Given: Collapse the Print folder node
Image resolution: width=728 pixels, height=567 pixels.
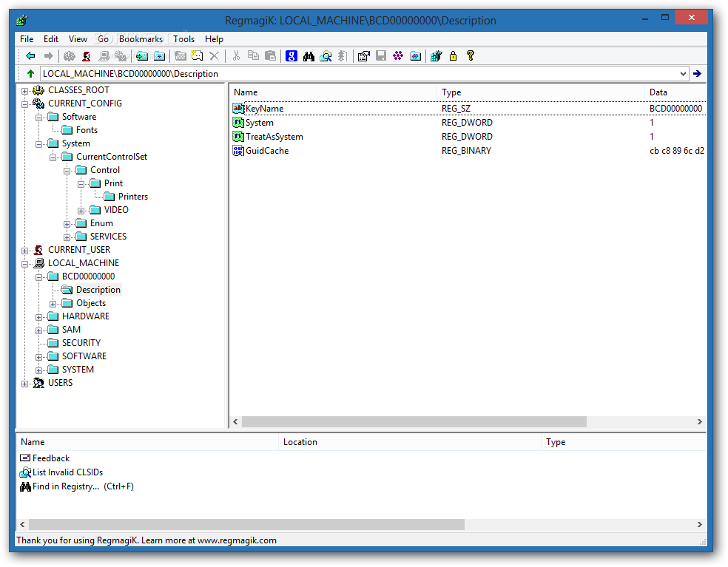Looking at the screenshot, I should point(81,184).
